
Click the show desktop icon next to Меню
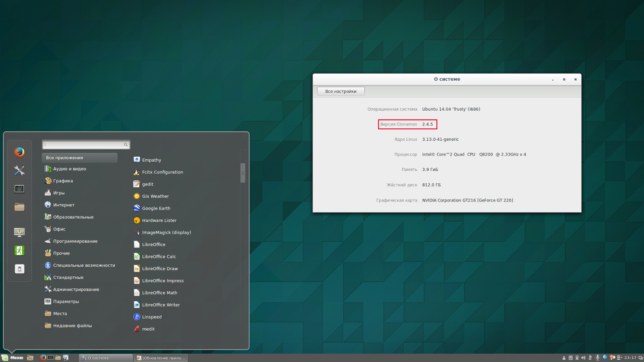tap(30, 358)
